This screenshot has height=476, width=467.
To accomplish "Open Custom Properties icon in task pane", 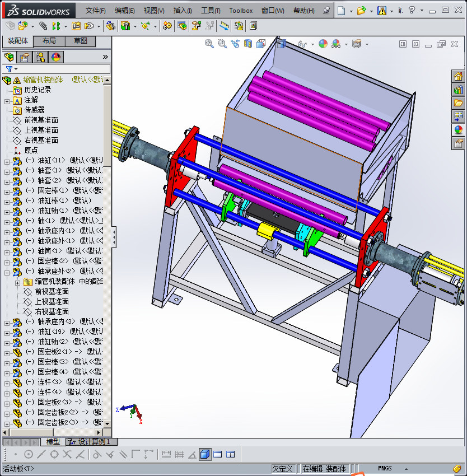I will [458, 143].
